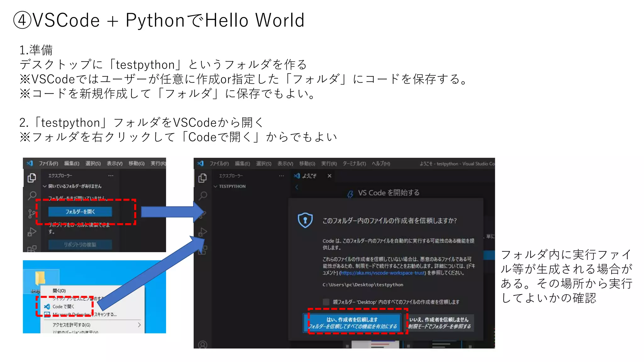Open Search icon in left VS Code window
The height and width of the screenshot is (362, 644).
point(32,196)
